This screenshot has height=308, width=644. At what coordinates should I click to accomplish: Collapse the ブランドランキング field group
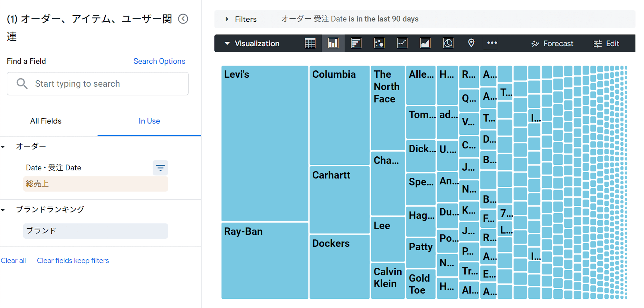3,210
